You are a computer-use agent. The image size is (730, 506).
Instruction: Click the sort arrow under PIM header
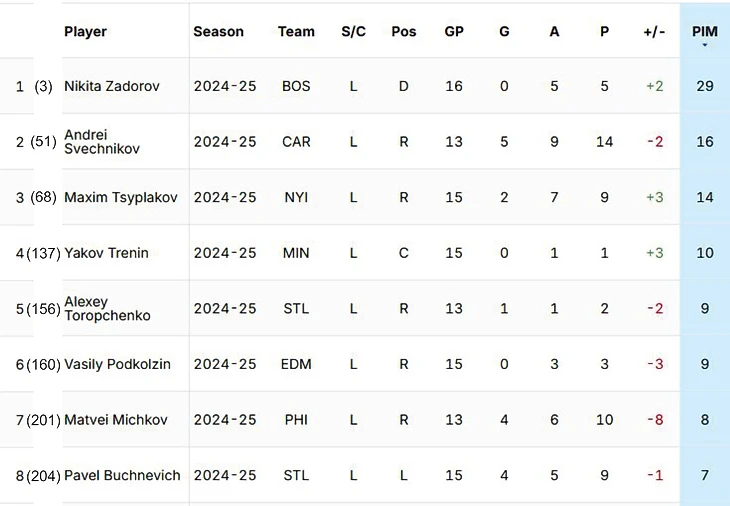tap(705, 46)
